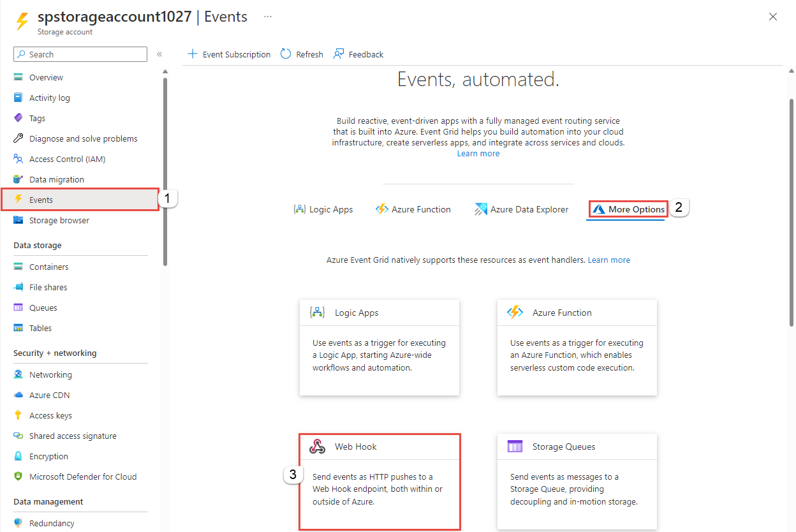The height and width of the screenshot is (532, 796).
Task: Click the Events lightning bolt icon in sidebar
Action: coord(18,200)
